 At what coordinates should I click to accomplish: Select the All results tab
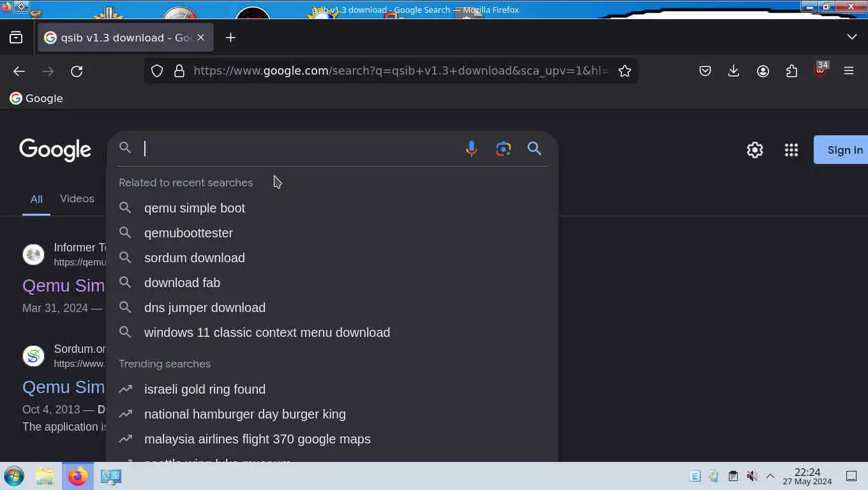pyautogui.click(x=36, y=199)
